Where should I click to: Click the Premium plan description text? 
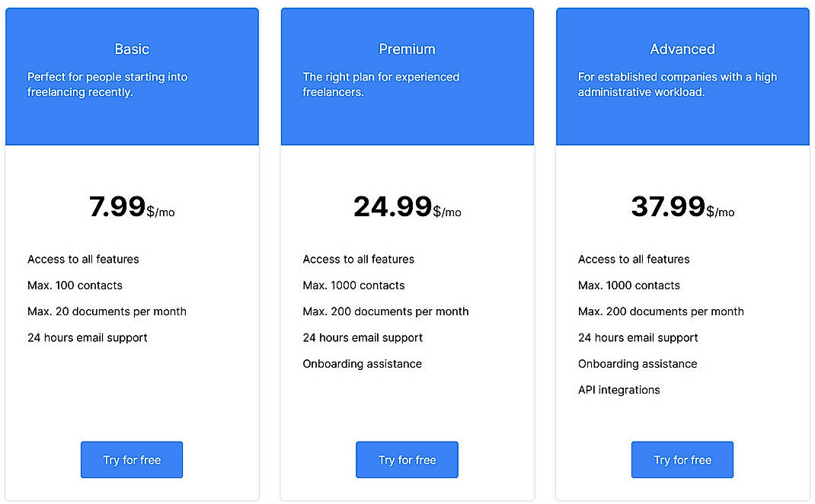point(381,85)
